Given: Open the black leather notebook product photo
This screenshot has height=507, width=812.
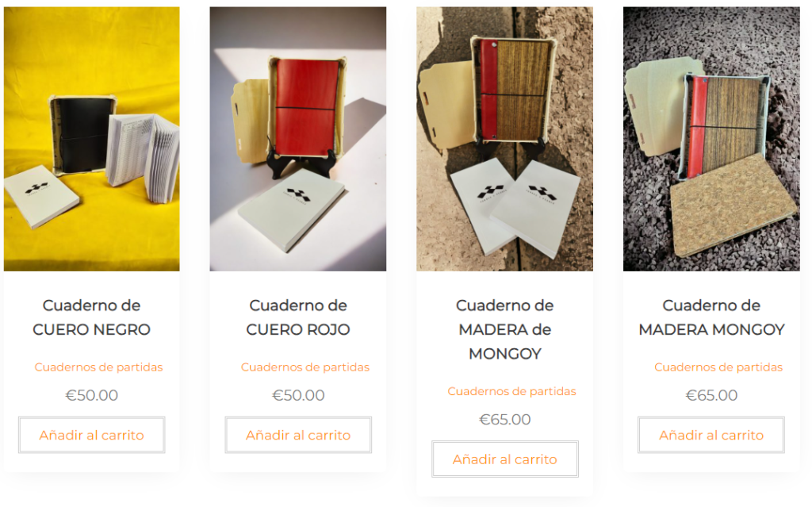Looking at the screenshot, I should pyautogui.click(x=92, y=139).
